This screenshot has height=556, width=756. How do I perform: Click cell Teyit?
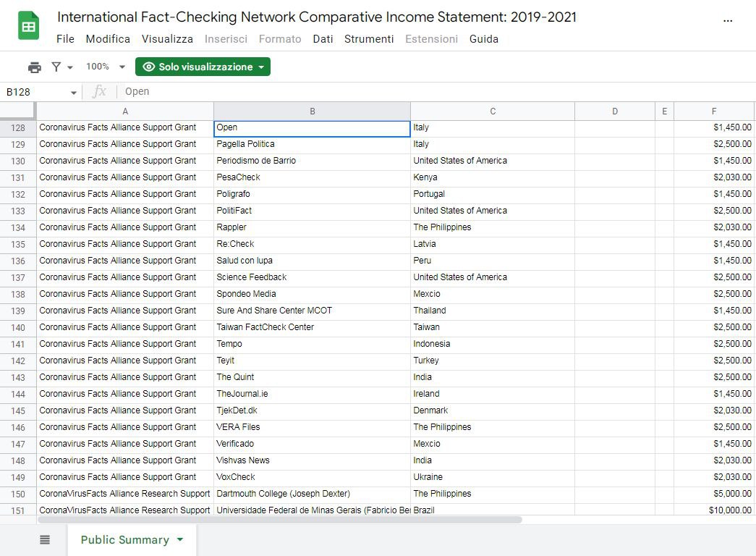(x=312, y=361)
